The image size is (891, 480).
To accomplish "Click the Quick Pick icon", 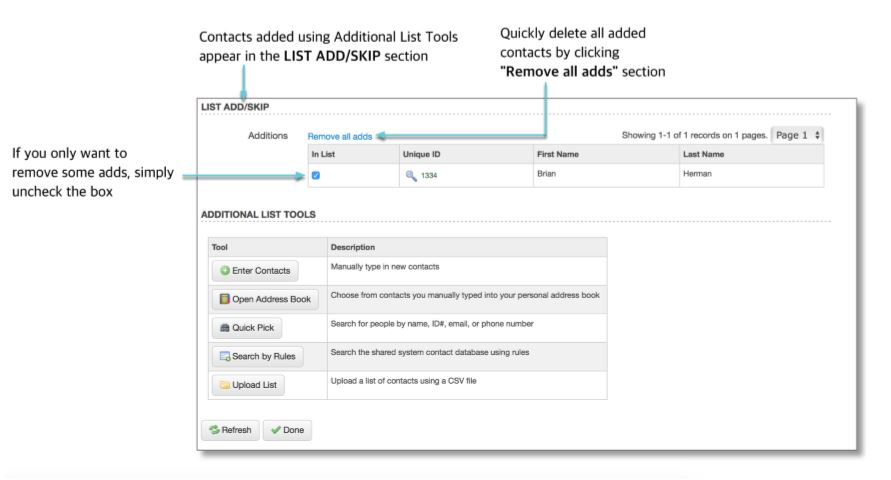I will tap(225, 328).
